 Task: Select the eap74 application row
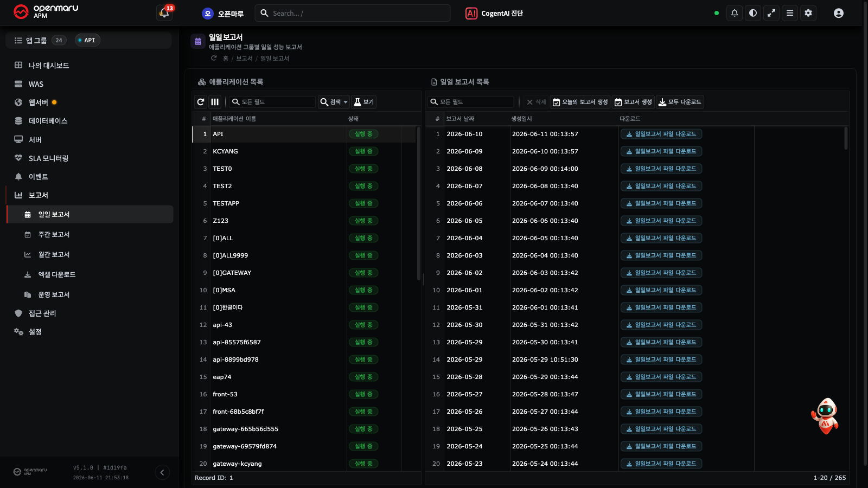click(x=304, y=377)
